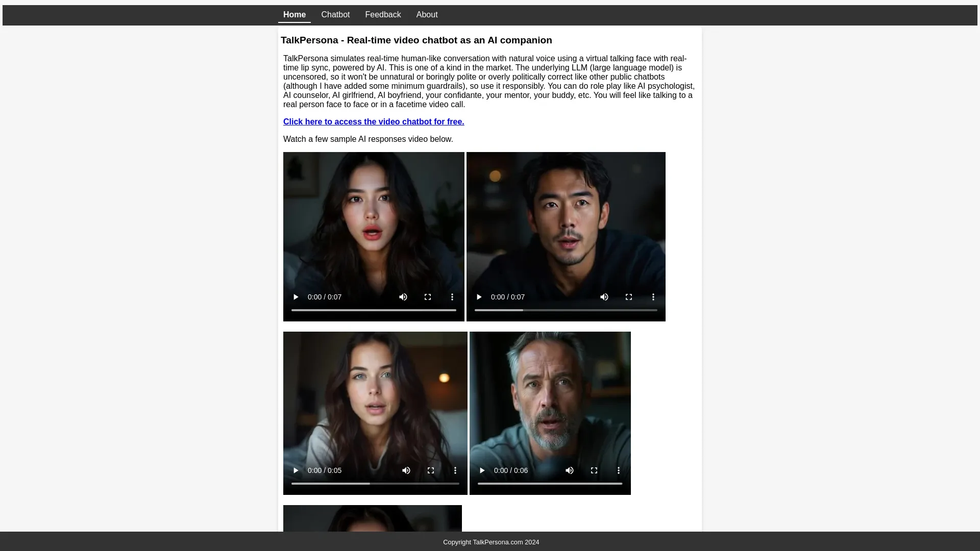
Task: Mute the Asian man's video
Action: (x=604, y=296)
